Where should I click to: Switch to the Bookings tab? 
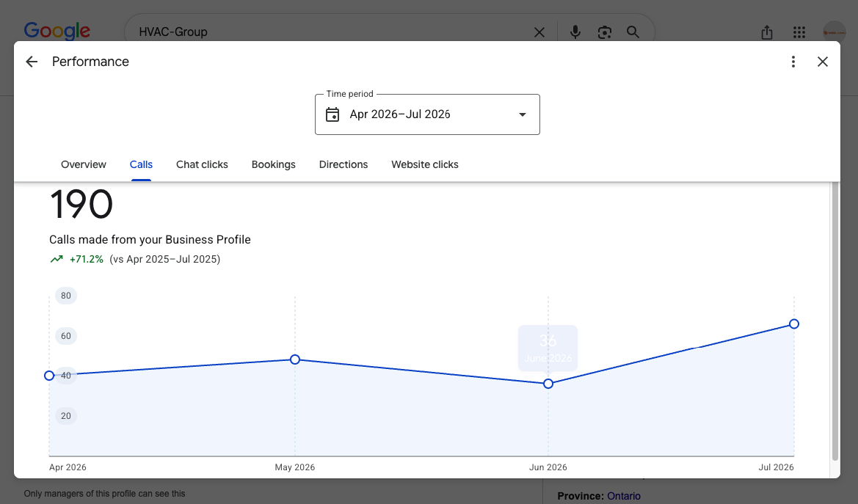coord(274,165)
